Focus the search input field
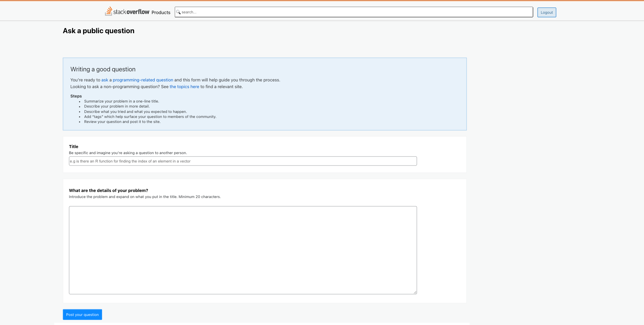The image size is (644, 325). coord(354,12)
